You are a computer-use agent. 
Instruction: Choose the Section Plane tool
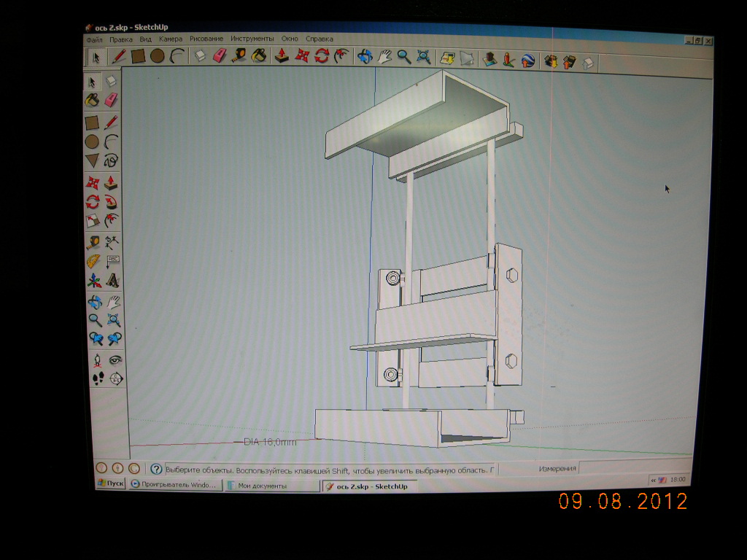click(x=116, y=379)
